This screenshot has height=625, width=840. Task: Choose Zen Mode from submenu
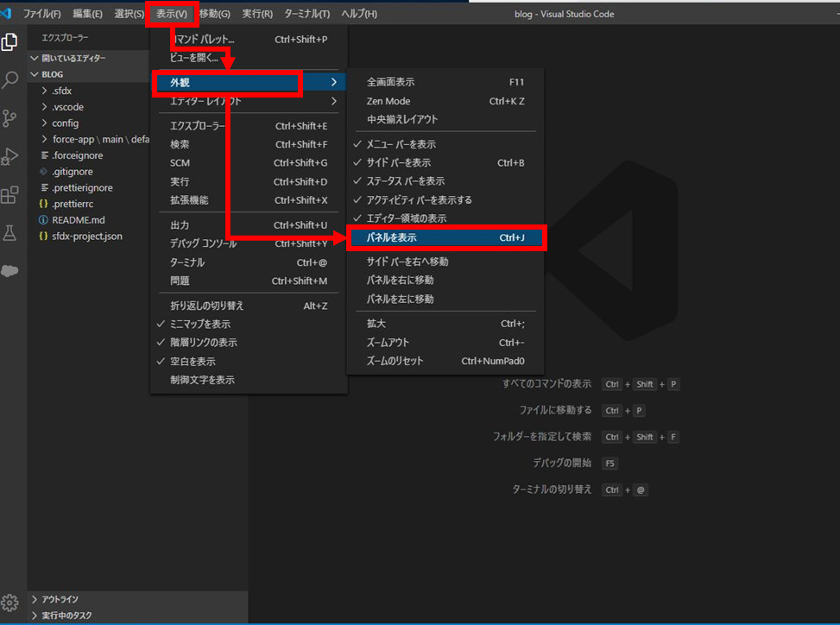point(388,101)
